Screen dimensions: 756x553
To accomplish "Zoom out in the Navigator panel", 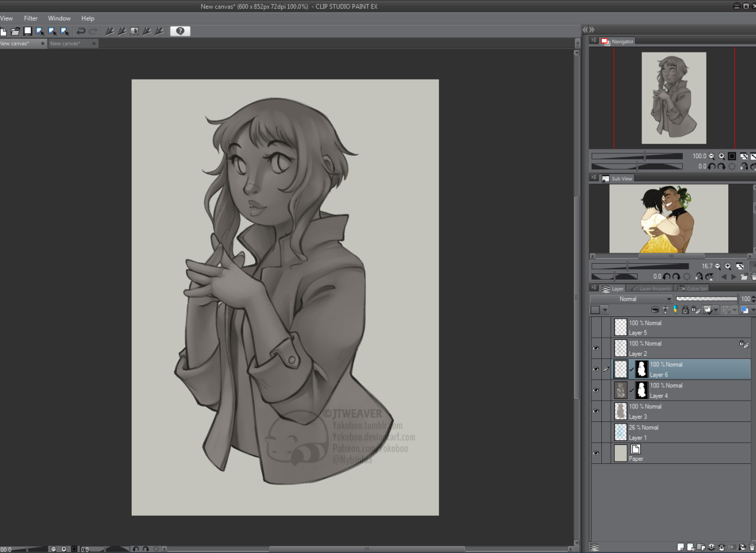I will click(x=711, y=156).
